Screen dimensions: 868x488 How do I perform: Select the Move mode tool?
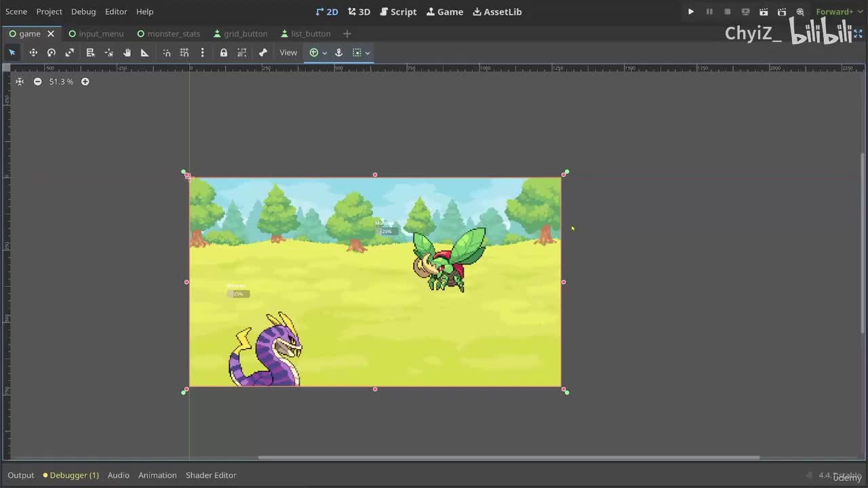[x=33, y=53]
